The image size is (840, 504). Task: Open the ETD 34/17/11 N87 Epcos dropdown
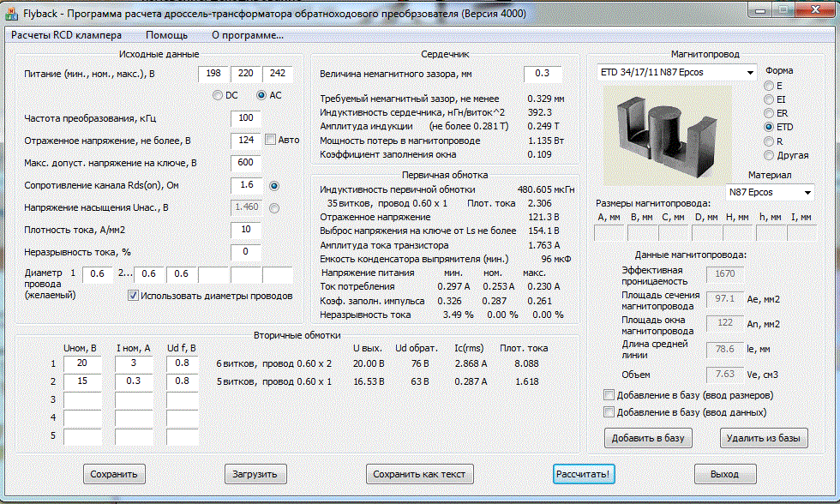coord(675,73)
